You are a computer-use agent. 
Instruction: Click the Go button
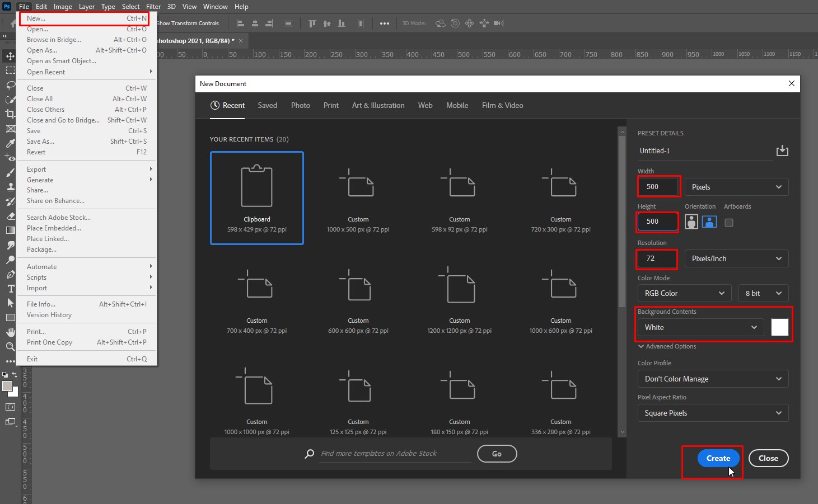[x=497, y=454]
